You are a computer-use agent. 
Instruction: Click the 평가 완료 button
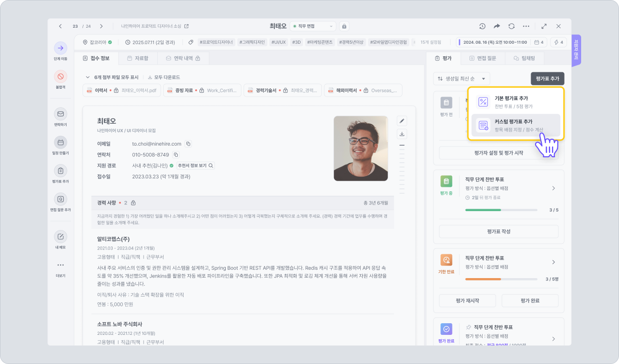[x=530, y=300]
